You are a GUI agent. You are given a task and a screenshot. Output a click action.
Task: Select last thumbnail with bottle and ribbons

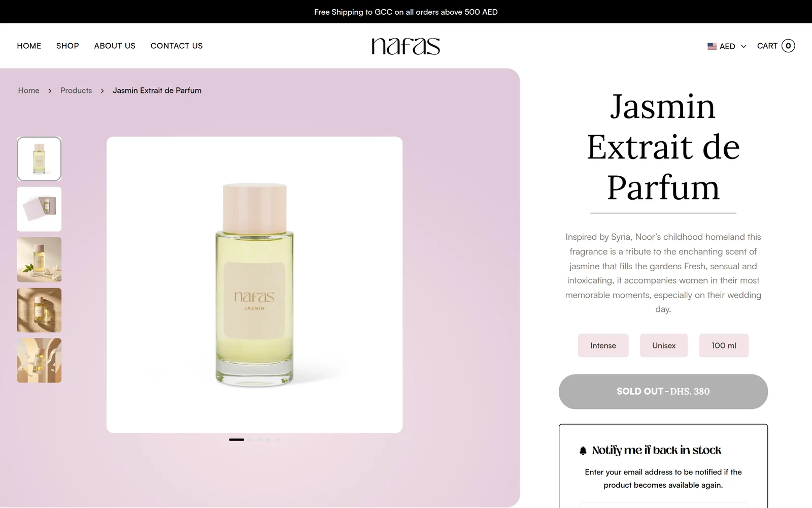pos(39,361)
